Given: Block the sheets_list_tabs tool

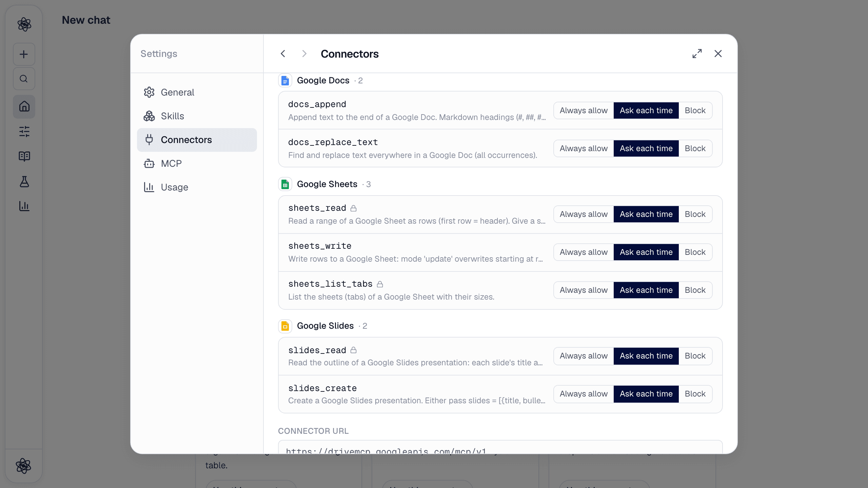Looking at the screenshot, I should [695, 290].
